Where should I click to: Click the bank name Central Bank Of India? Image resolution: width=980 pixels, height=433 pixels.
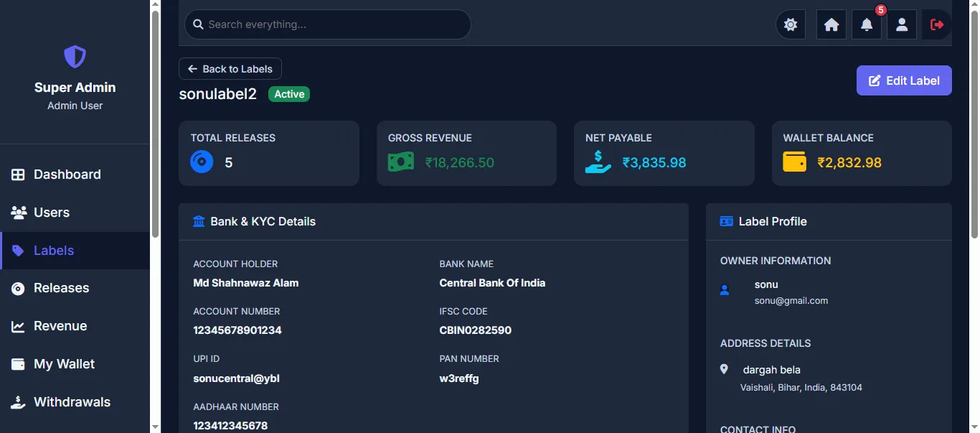pos(492,283)
